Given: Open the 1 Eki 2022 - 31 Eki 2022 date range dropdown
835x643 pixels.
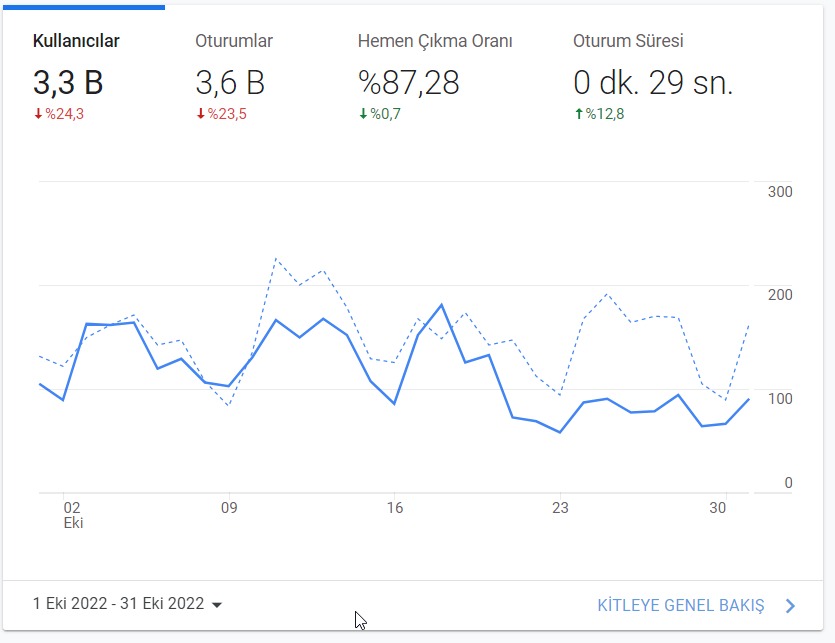Looking at the screenshot, I should [127, 604].
